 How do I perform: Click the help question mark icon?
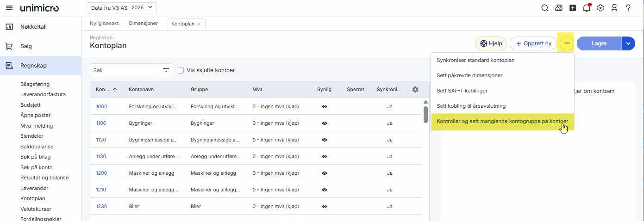point(628,8)
